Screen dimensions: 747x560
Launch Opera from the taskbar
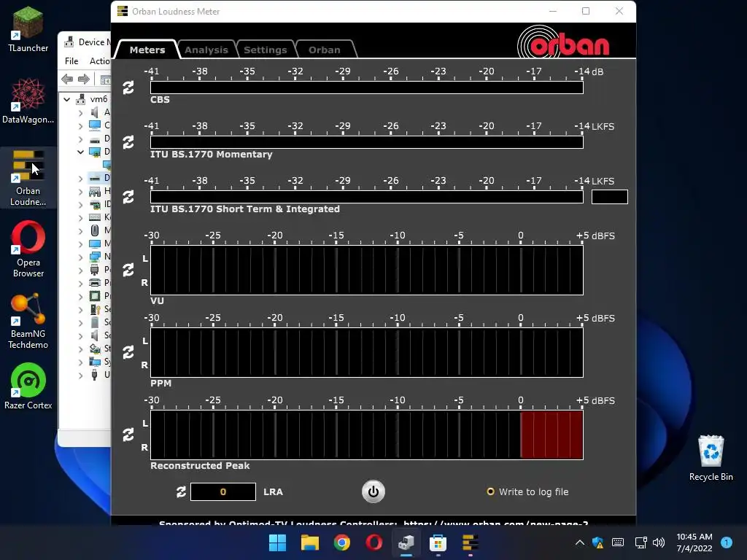tap(374, 542)
